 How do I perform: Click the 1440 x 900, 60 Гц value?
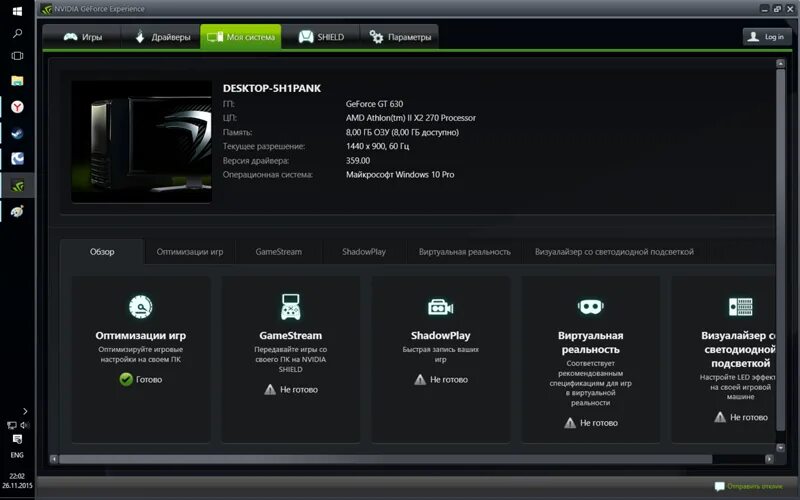pos(378,146)
